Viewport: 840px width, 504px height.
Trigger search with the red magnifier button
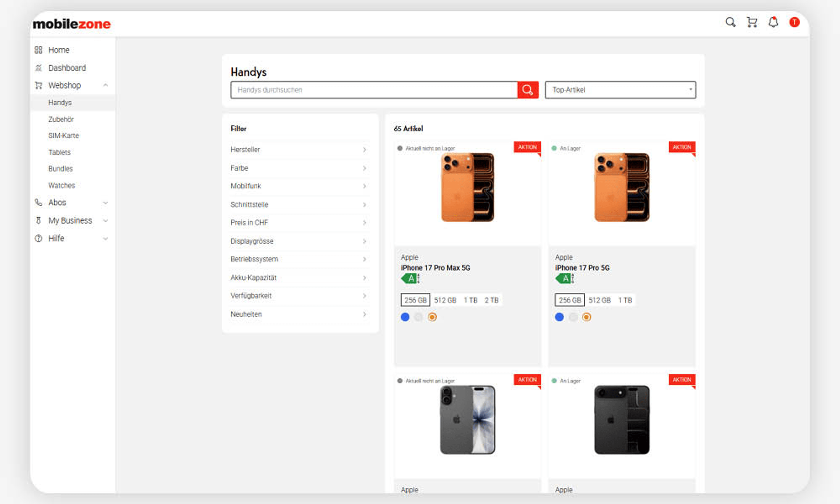(x=528, y=90)
